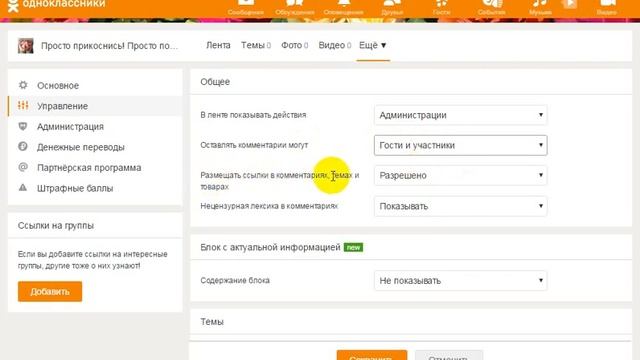
Task: Click the Одноклассники logo
Action: click(x=56, y=5)
